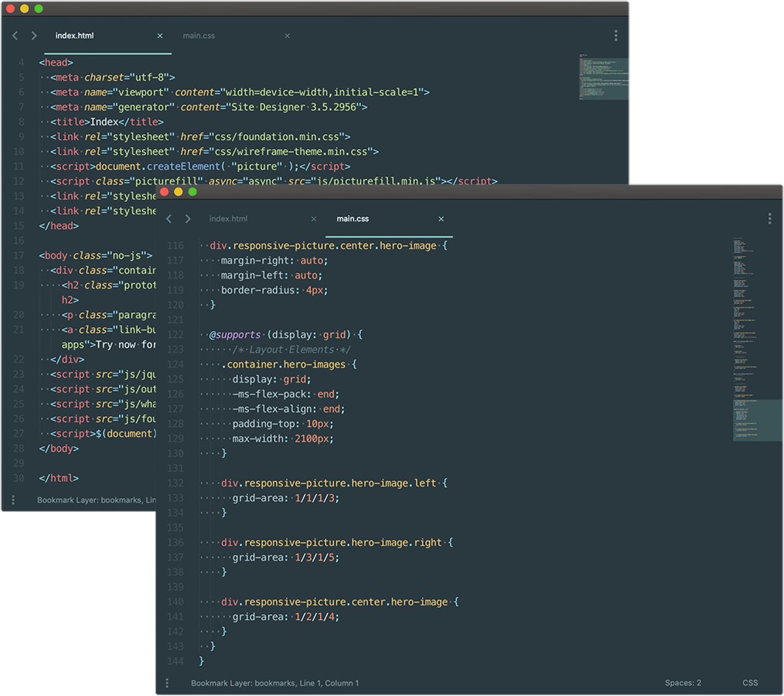Image resolution: width=784 pixels, height=696 pixels.
Task: Click 'Spaces: 2' indentation setting in status bar
Action: [x=682, y=683]
